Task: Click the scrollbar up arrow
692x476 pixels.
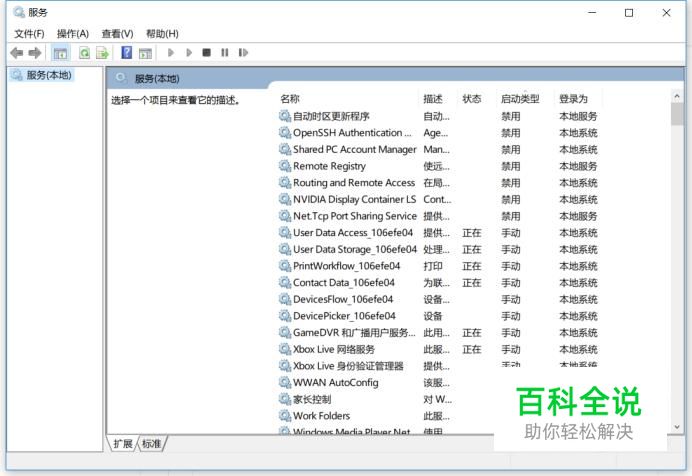Action: [677, 95]
